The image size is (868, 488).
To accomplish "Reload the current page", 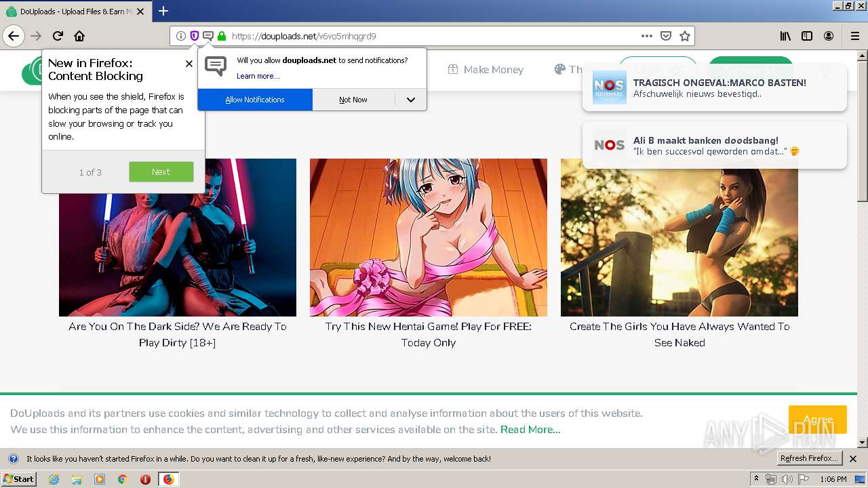I will pyautogui.click(x=58, y=36).
